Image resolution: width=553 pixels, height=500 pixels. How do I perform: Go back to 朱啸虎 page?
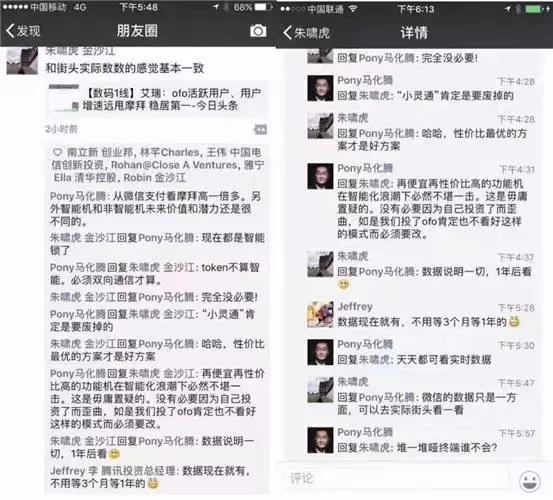pyautogui.click(x=306, y=33)
